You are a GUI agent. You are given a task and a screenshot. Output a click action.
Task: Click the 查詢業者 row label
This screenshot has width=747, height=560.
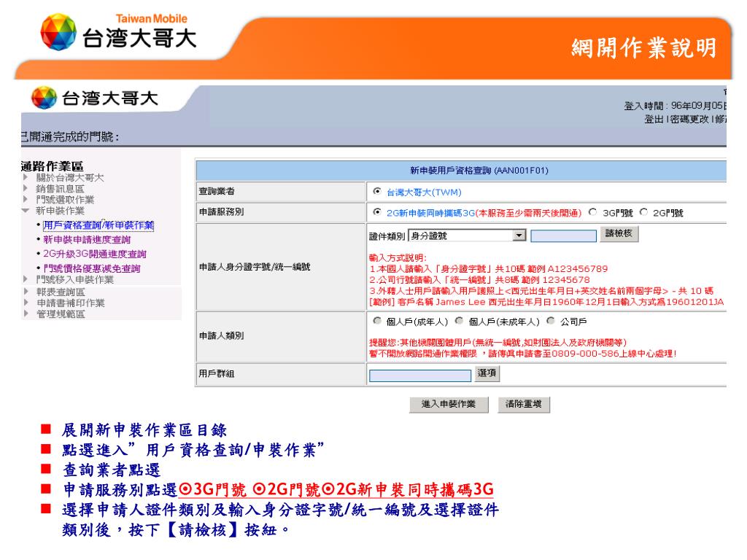pos(216,192)
